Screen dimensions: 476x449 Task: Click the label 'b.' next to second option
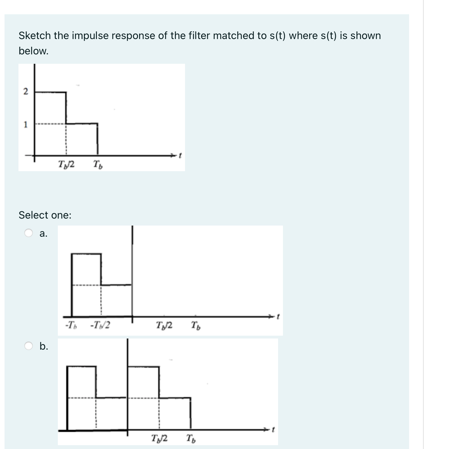tap(44, 346)
